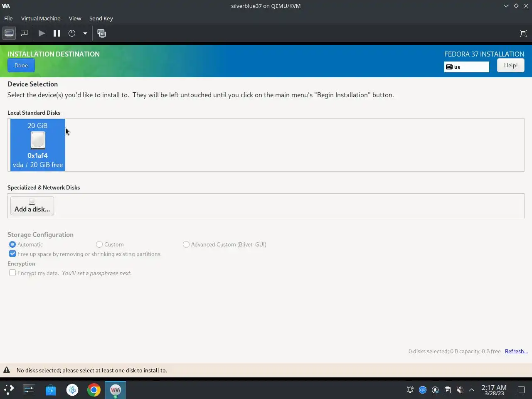Click the Refresh... link

[516, 351]
